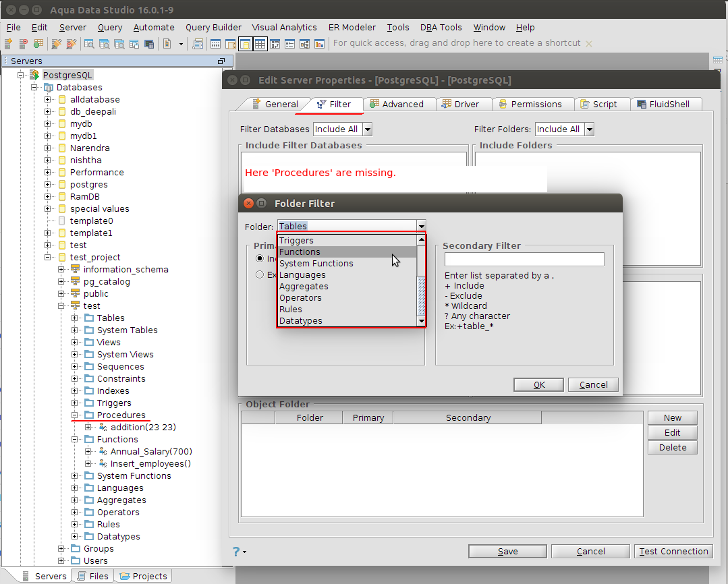
Task: Click the Databases node icon
Action: point(49,87)
